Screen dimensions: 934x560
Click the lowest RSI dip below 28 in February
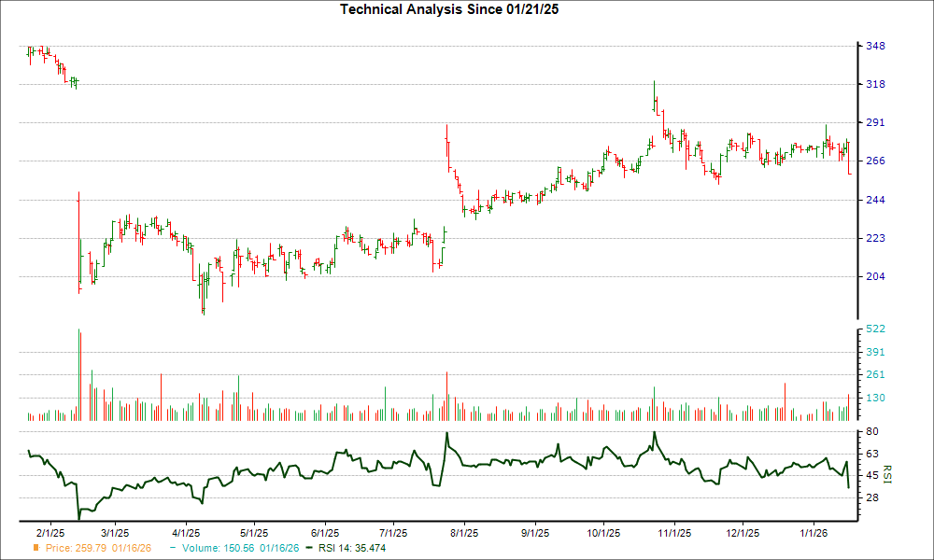pos(79,515)
